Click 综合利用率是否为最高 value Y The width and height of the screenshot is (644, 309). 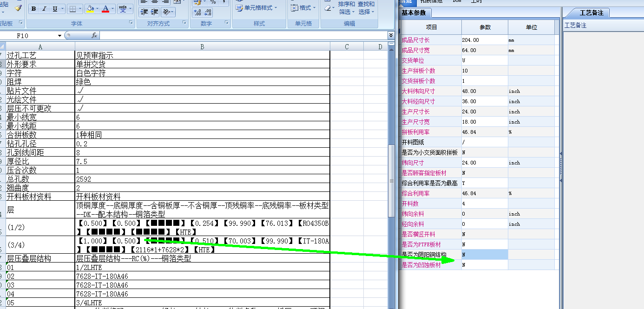[x=485, y=183]
